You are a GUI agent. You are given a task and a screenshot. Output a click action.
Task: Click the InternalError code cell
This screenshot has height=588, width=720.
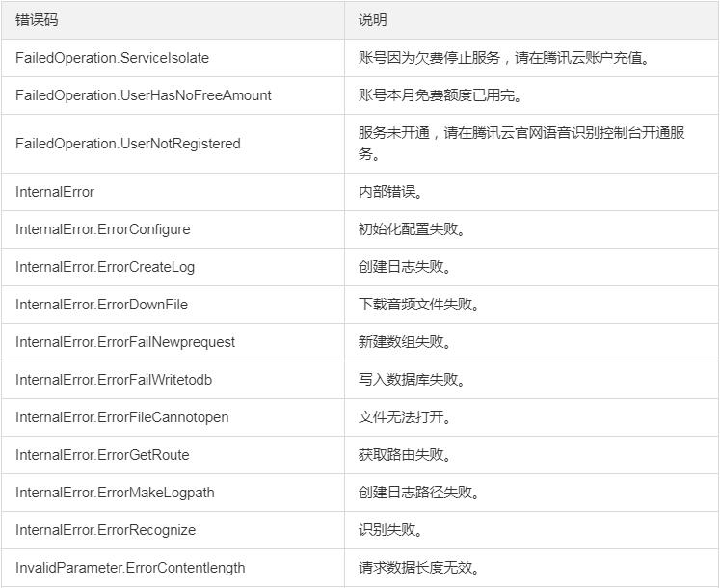click(173, 192)
